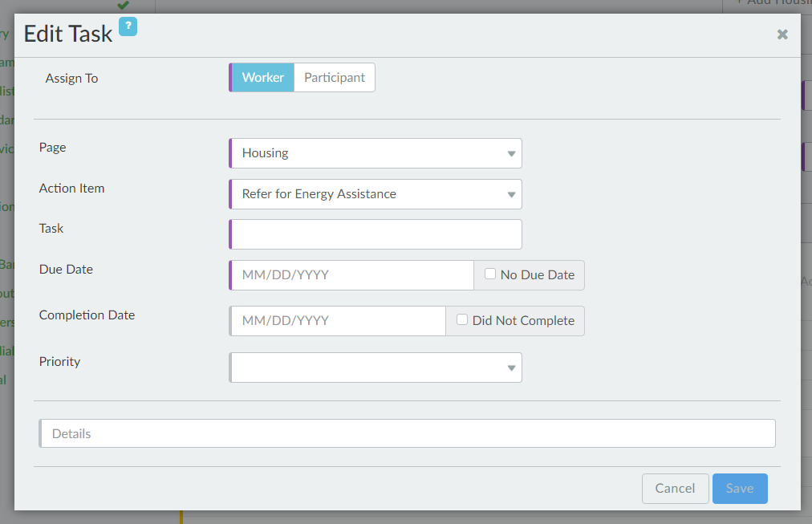Switch Assign To to Participant
The width and height of the screenshot is (812, 524).
(334, 78)
